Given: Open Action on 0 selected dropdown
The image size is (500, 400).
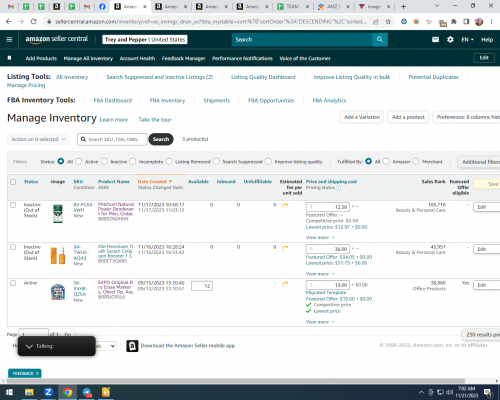Looking at the screenshot, I should click(x=38, y=139).
